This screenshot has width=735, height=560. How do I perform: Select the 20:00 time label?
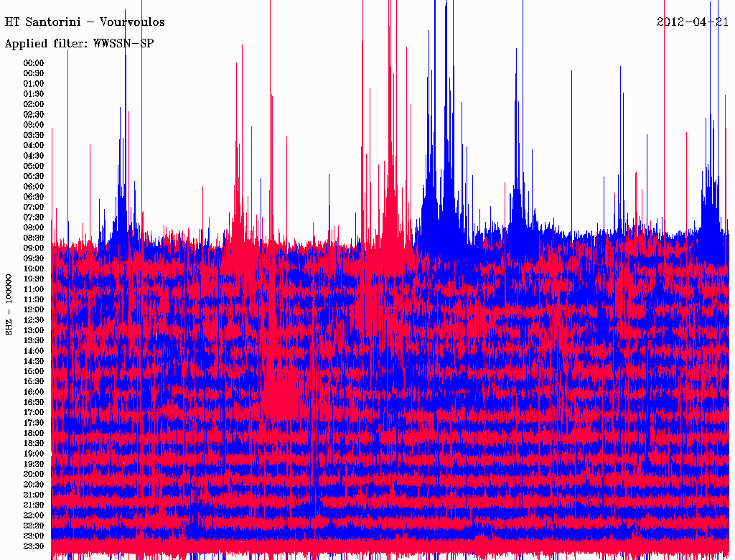[x=34, y=474]
